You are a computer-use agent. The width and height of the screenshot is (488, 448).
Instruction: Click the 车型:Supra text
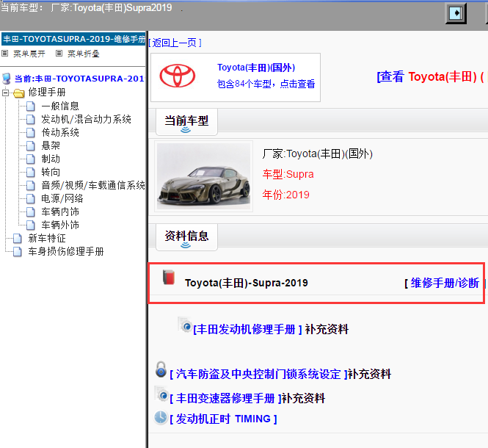(288, 174)
